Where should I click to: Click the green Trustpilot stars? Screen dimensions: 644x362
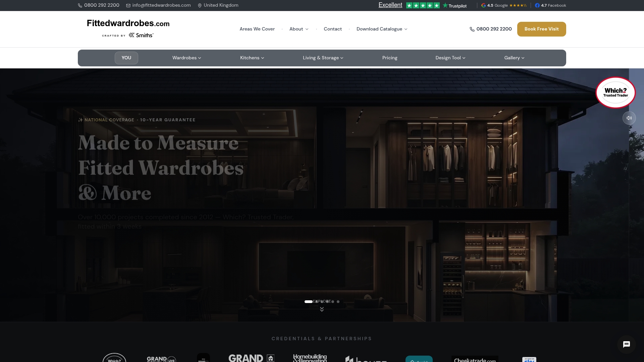(x=423, y=5)
